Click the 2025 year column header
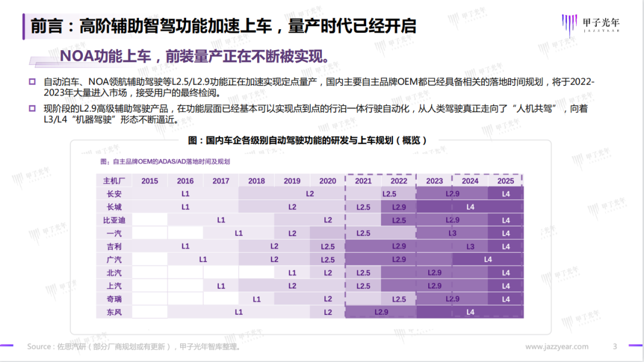The height and width of the screenshot is (362, 644). [506, 181]
